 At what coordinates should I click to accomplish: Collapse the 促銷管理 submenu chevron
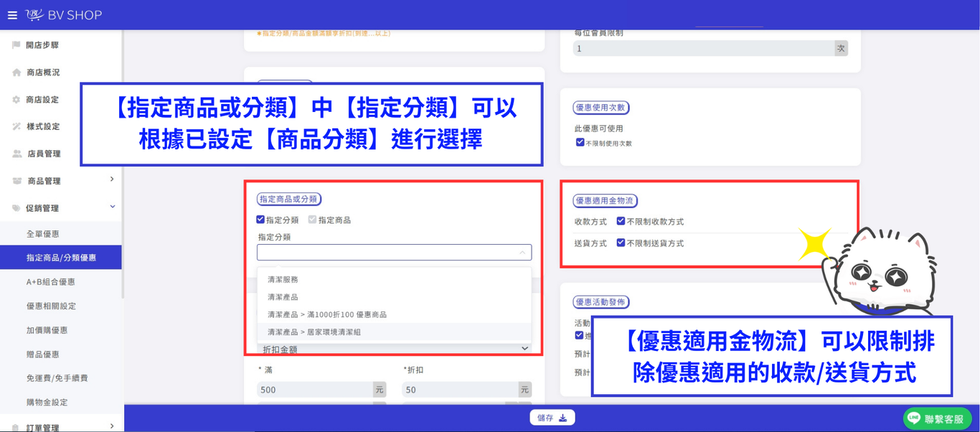(112, 207)
